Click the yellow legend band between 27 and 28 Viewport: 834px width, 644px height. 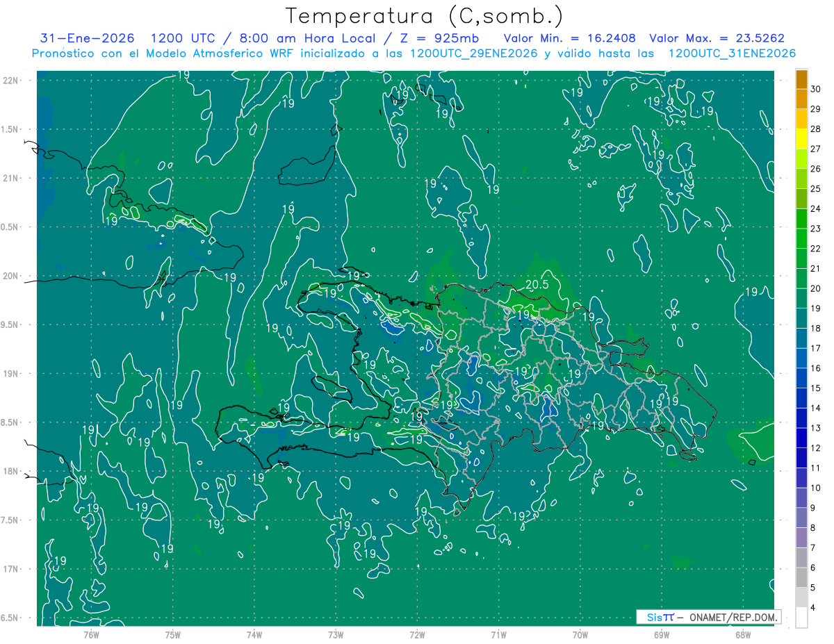click(x=801, y=138)
